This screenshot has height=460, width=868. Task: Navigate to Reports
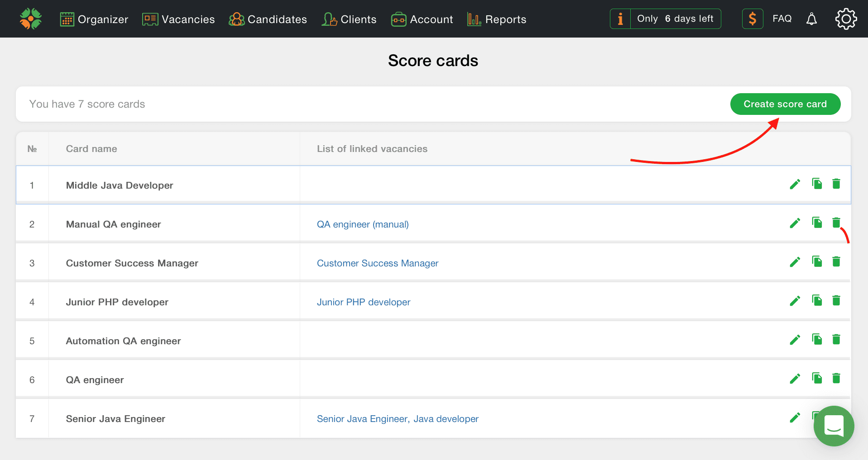coord(497,19)
